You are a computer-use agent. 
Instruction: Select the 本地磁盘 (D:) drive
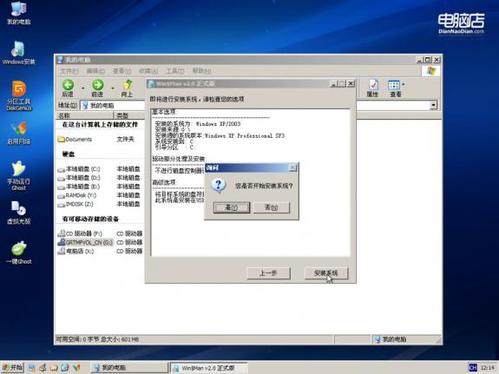[x=79, y=178]
